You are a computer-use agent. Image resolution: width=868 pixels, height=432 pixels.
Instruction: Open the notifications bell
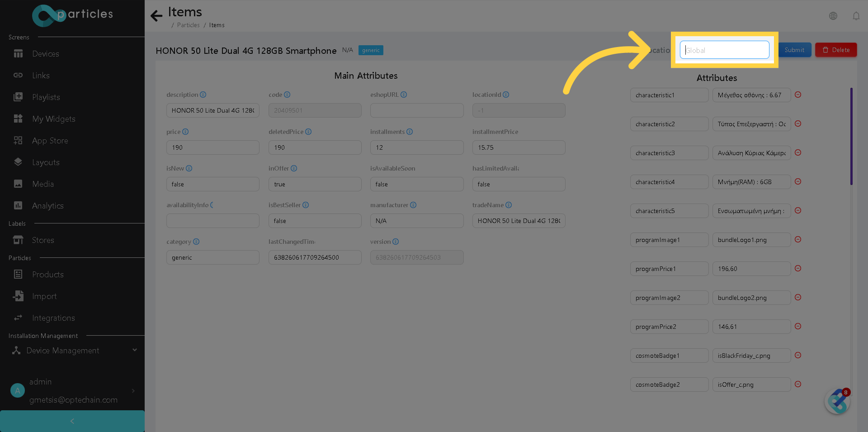pos(856,16)
